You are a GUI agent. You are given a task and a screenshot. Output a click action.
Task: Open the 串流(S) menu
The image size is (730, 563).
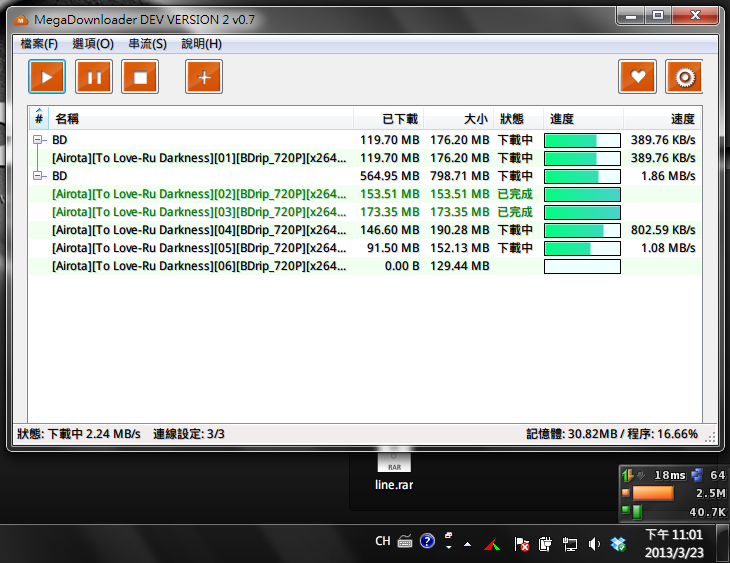pyautogui.click(x=148, y=44)
